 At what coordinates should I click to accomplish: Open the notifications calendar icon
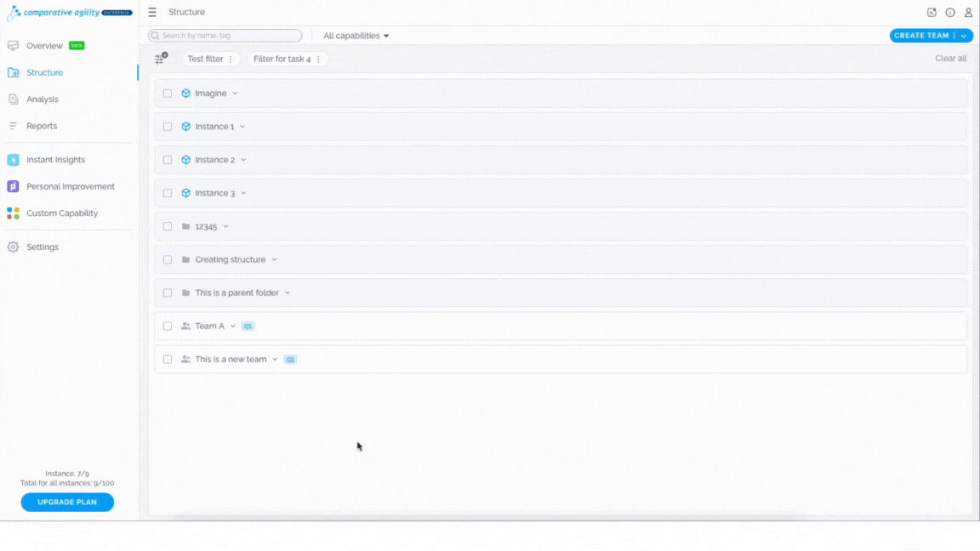click(932, 13)
